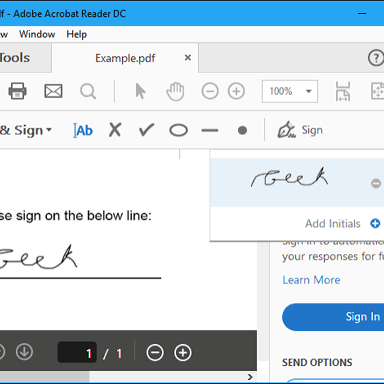Activate the Hand pan tool

point(175,91)
